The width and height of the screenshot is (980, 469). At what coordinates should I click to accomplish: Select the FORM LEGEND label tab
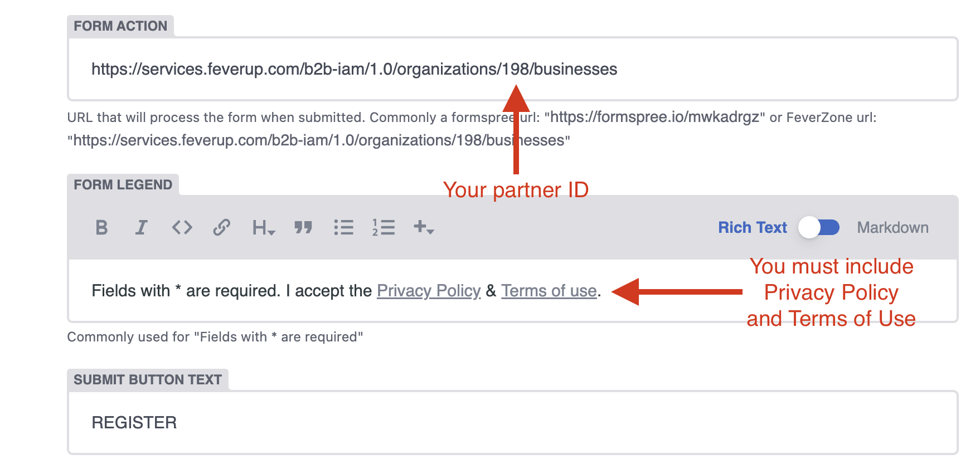[123, 185]
